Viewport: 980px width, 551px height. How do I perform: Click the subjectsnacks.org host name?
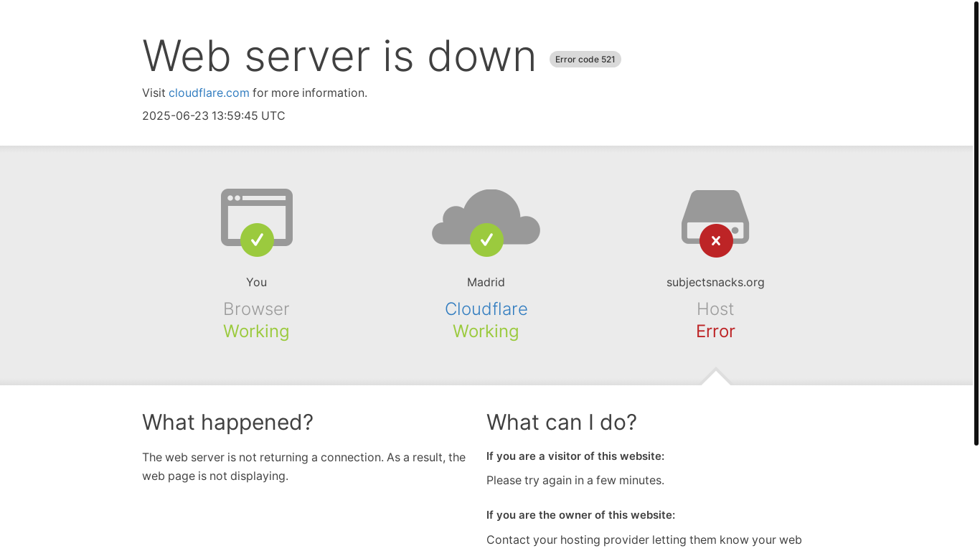[715, 282]
